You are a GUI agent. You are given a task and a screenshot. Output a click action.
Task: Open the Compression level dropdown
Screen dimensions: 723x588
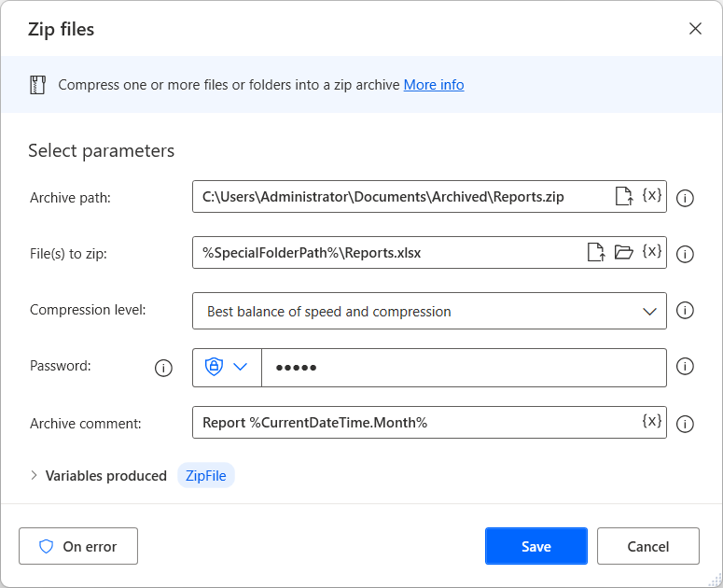[429, 311]
